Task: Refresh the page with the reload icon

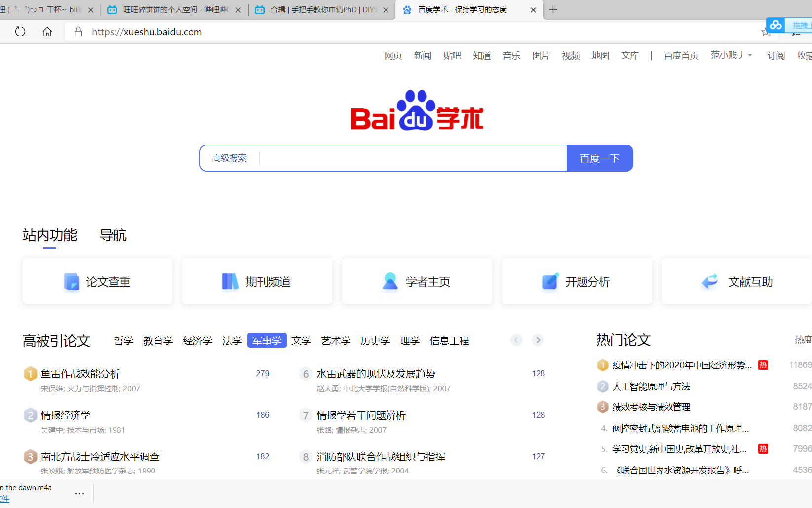Action: (20, 31)
